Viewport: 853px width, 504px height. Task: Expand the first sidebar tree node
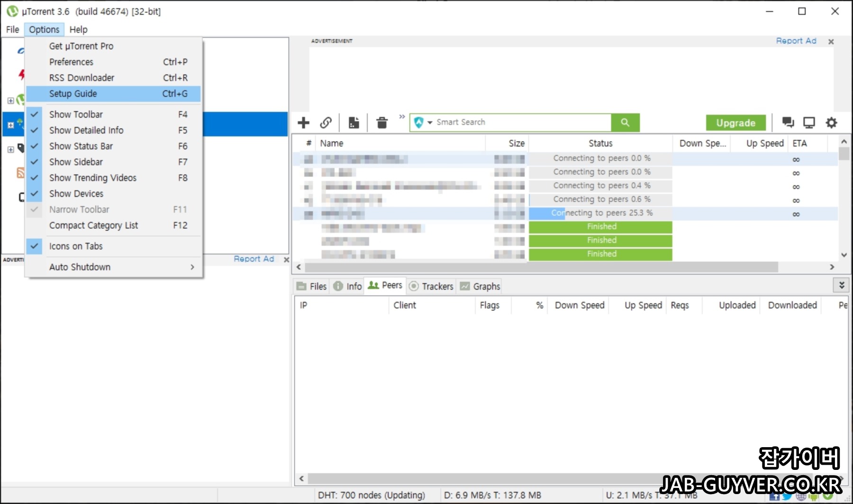[x=10, y=100]
